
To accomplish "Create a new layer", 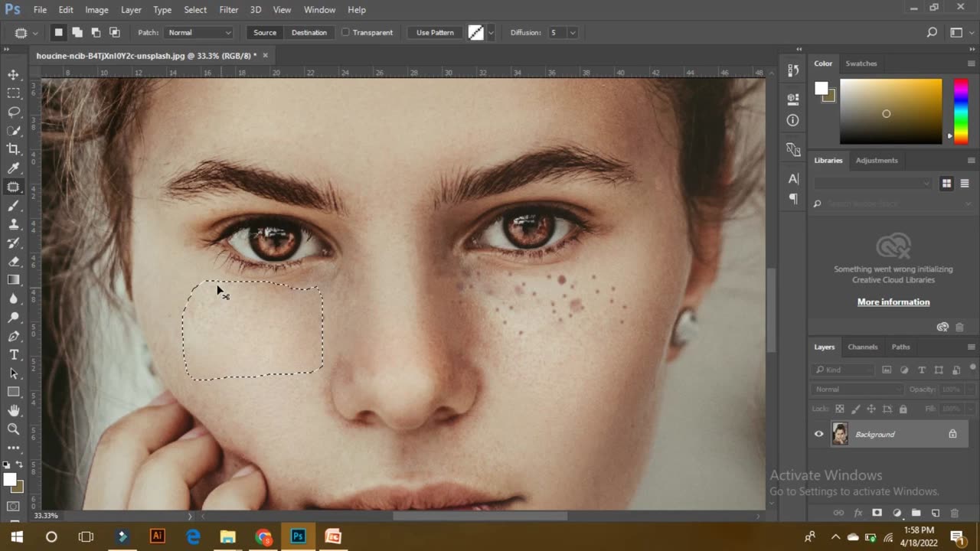I will 935,513.
